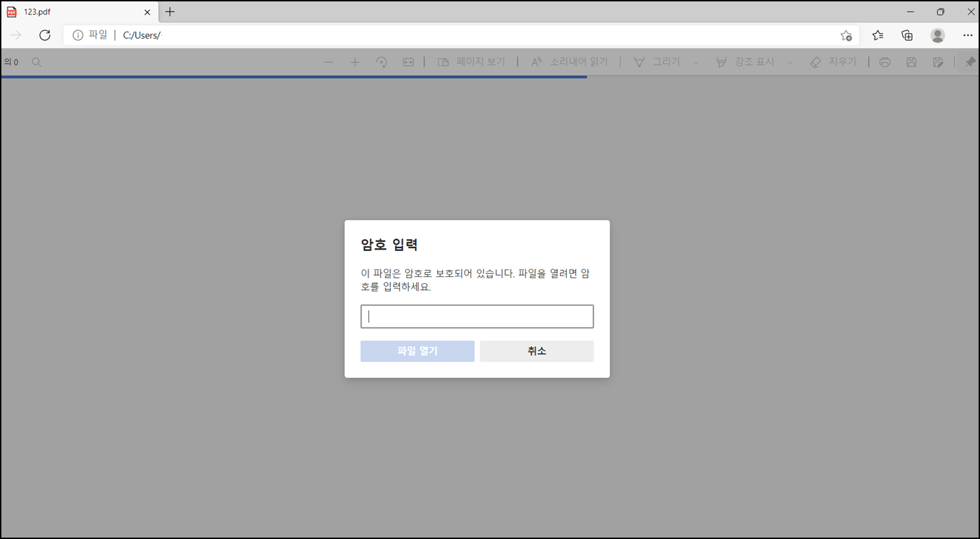Zoom in on the PDF document
980x539 pixels.
pyautogui.click(x=355, y=61)
